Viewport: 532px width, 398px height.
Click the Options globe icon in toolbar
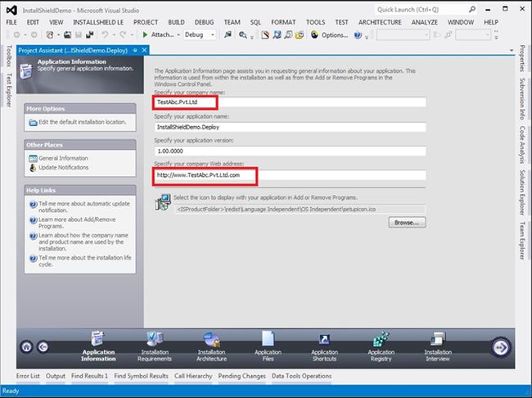click(x=314, y=34)
